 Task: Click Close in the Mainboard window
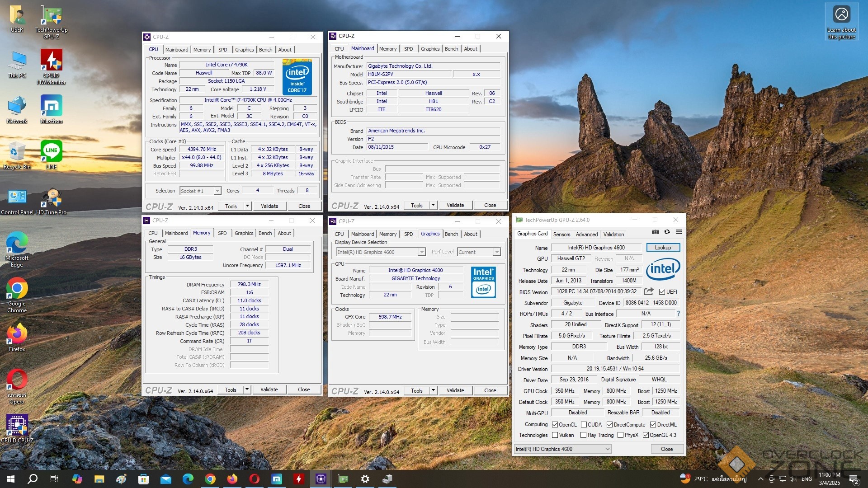click(x=490, y=205)
